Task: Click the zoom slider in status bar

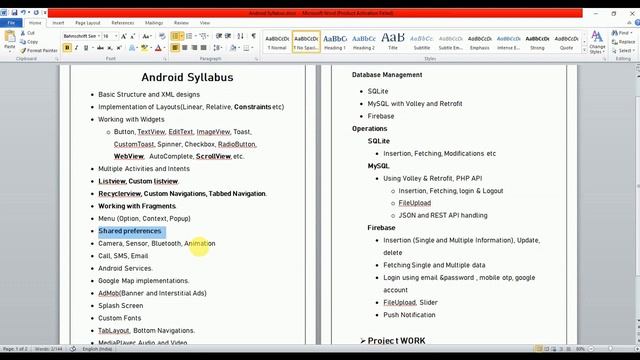Action: point(611,349)
